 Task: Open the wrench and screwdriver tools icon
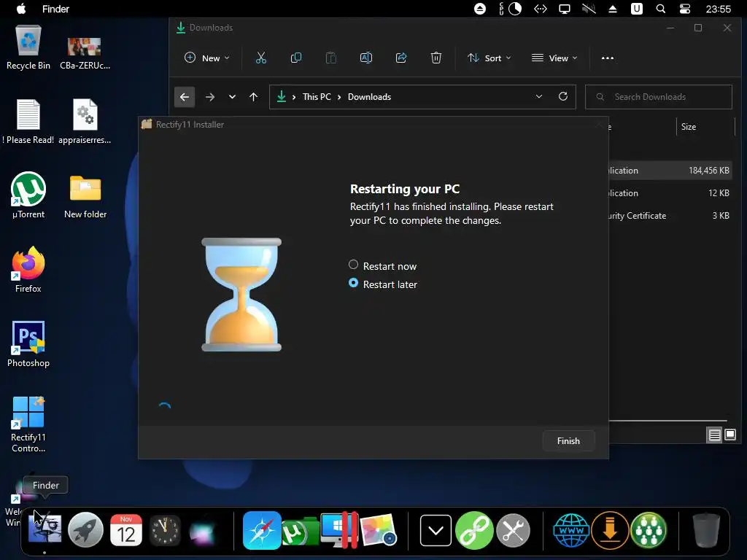[x=513, y=530]
